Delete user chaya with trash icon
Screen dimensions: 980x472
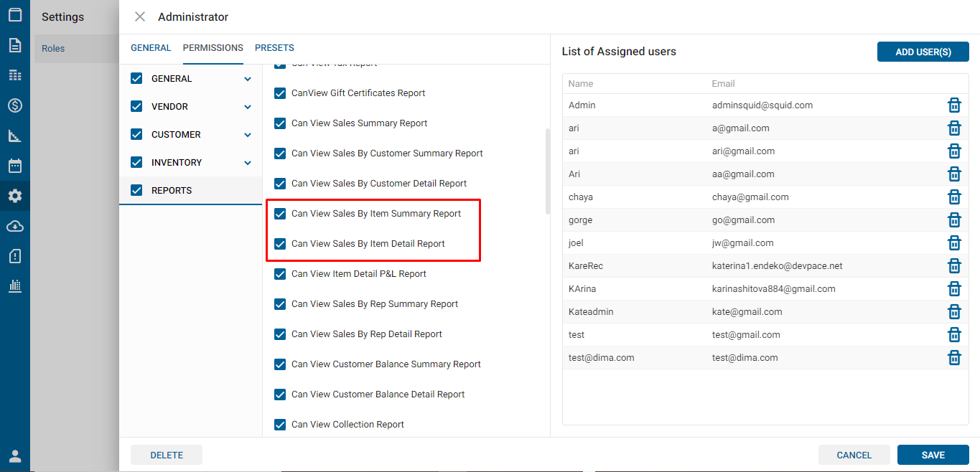click(954, 197)
